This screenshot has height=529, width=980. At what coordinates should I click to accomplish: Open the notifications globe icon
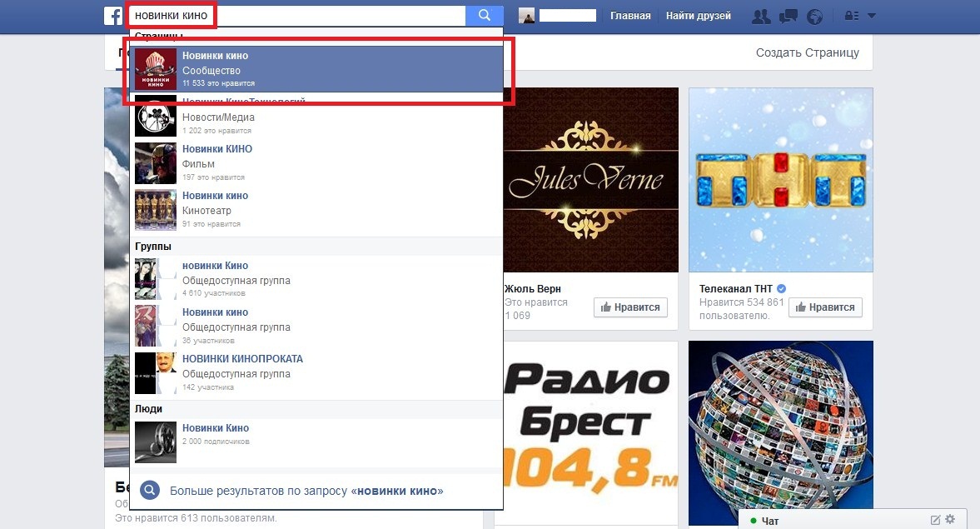pyautogui.click(x=814, y=17)
